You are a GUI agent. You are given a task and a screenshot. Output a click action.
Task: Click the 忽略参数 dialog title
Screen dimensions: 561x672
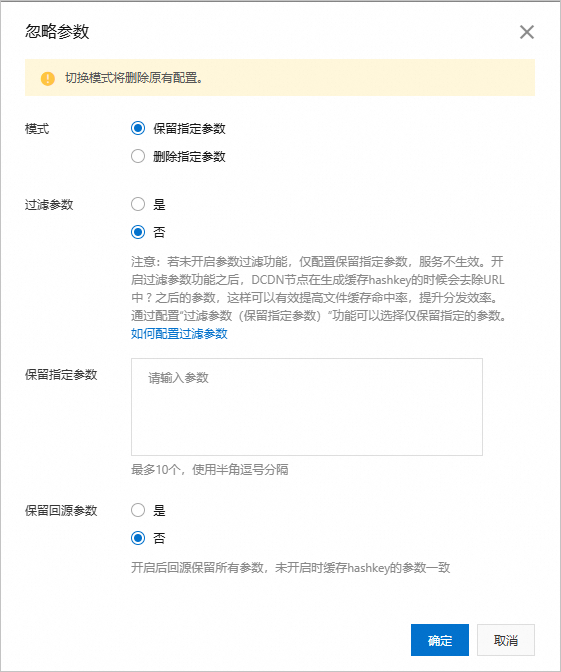57,32
